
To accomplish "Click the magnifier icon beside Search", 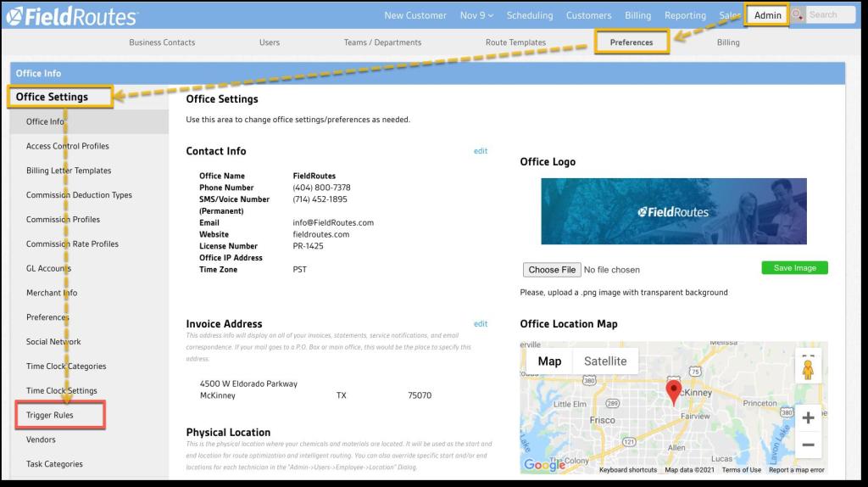I will tap(797, 15).
